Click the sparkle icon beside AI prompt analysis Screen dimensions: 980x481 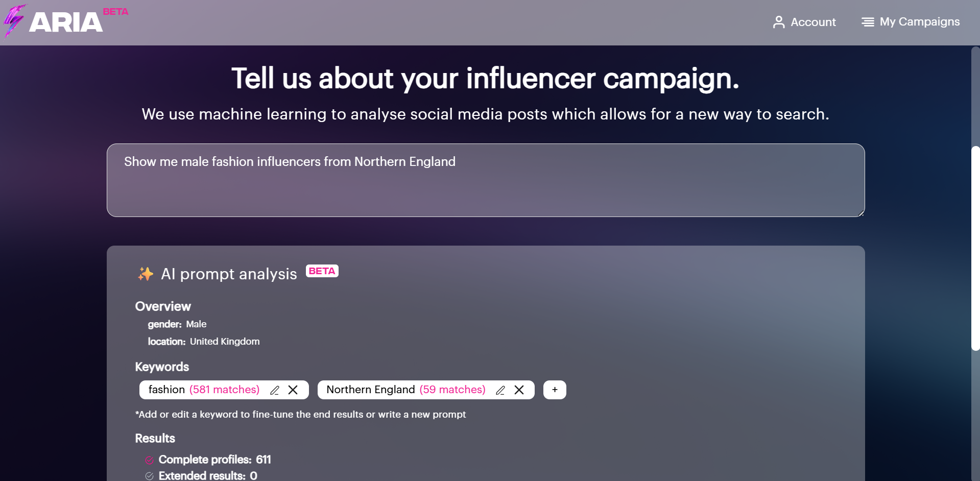point(146,274)
